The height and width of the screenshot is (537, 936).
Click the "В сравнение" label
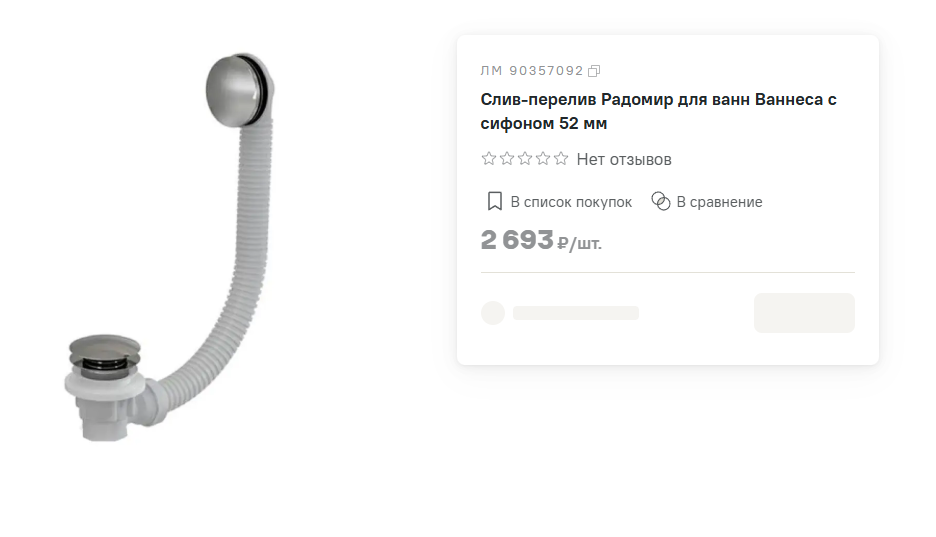tap(719, 202)
